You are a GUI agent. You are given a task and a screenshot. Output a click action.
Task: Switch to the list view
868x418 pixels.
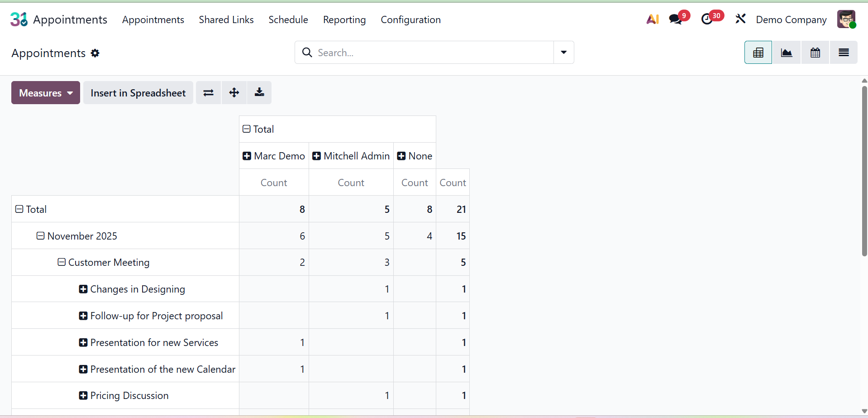[844, 53]
